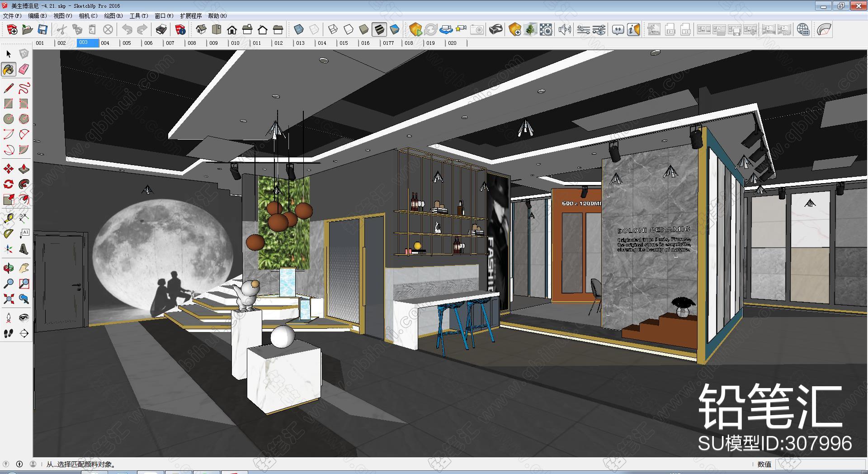Undo the last action
The image size is (868, 474).
pos(127,30)
